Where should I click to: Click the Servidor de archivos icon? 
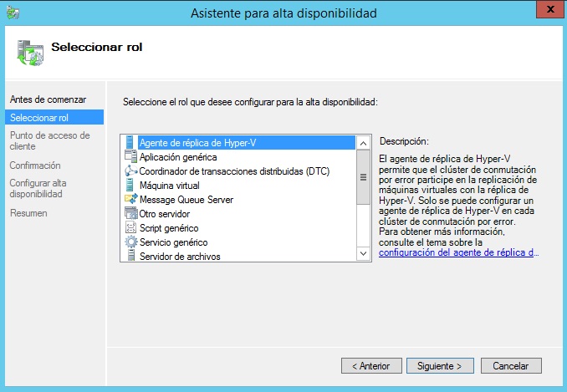point(130,255)
